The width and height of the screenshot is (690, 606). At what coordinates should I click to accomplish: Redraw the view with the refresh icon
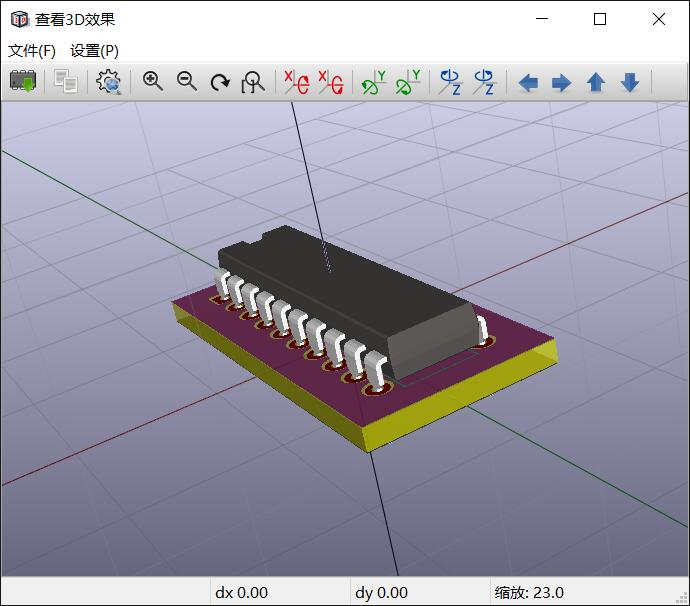220,82
